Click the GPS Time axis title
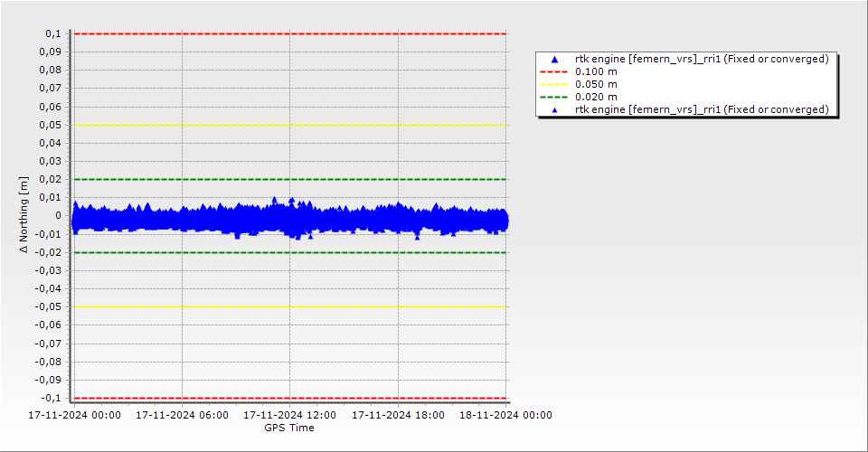This screenshot has height=452, width=868. [x=289, y=428]
